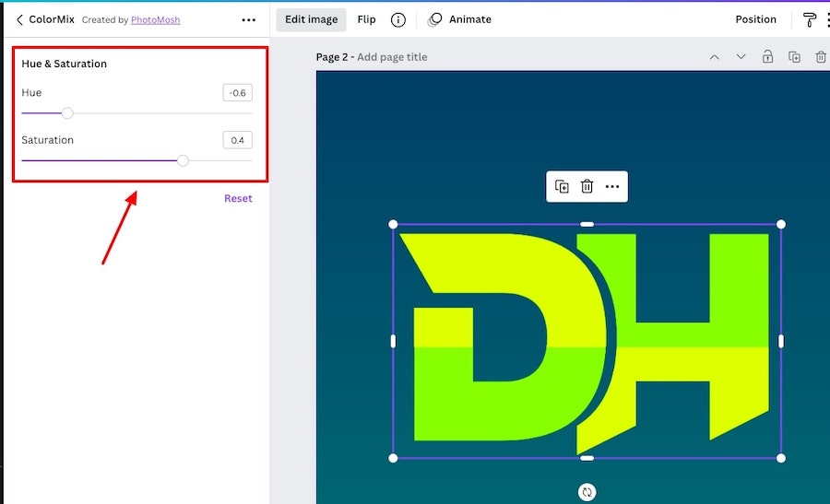Open more options in the floating element toolbar
This screenshot has height=504, width=830.
click(612, 186)
